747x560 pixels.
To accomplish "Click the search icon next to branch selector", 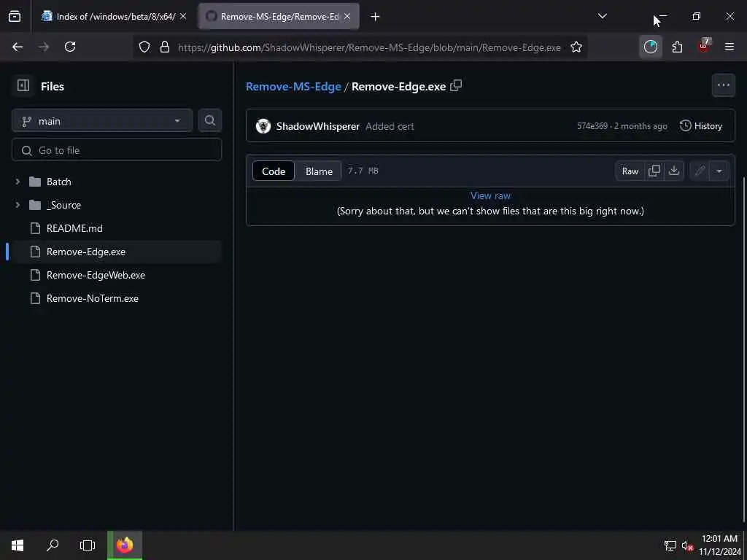I will point(210,120).
